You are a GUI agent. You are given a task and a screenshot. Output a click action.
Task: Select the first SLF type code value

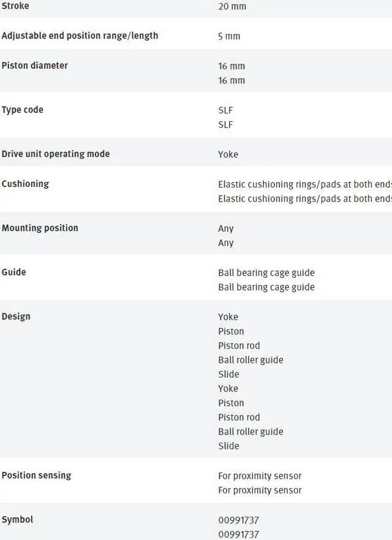pos(225,110)
